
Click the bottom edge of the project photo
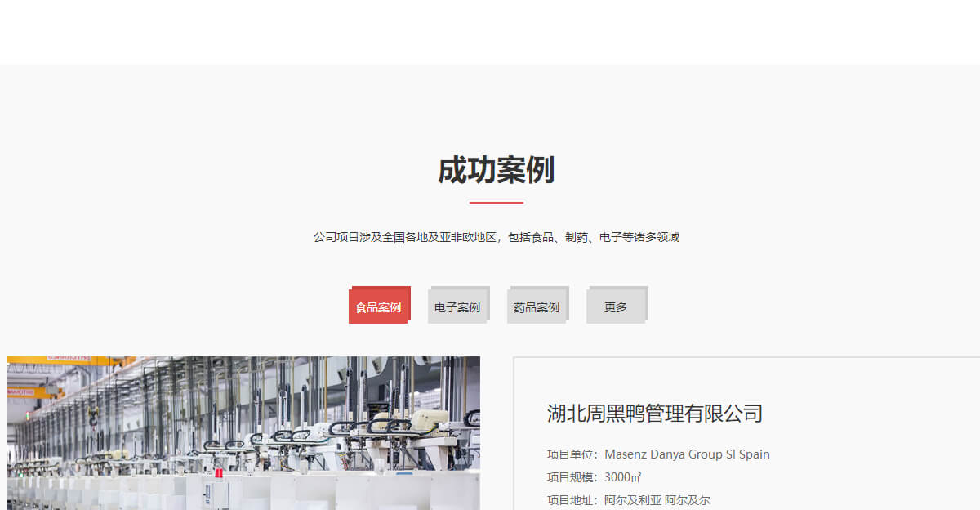click(x=243, y=508)
